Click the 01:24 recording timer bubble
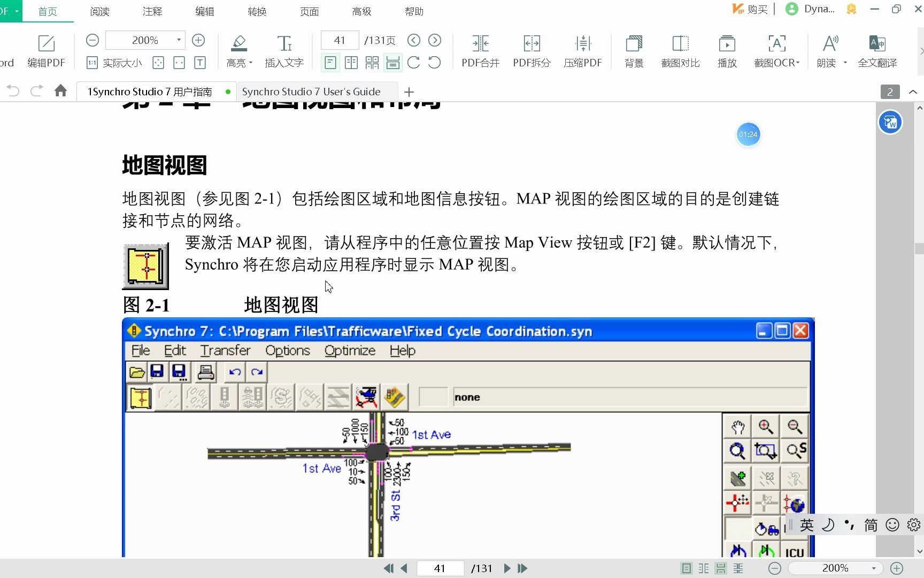924x578 pixels. [748, 134]
